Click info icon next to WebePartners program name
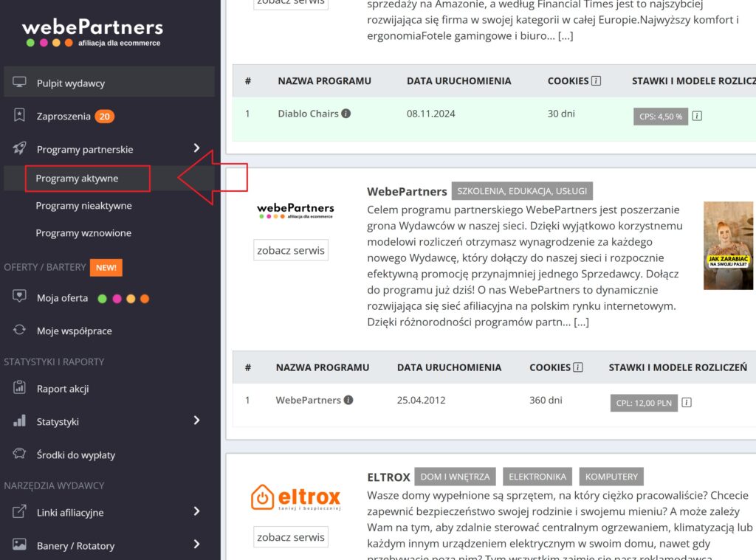756x560 pixels. click(348, 400)
